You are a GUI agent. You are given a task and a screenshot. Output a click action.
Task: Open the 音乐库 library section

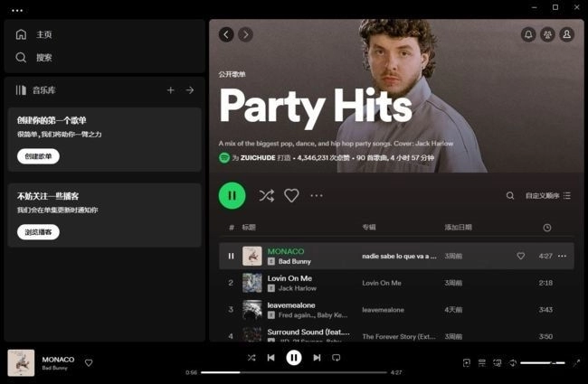[36, 90]
